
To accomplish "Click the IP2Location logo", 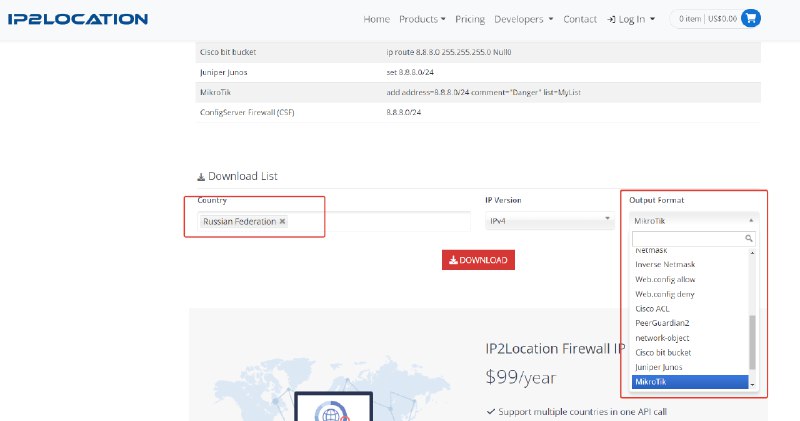I will coord(78,19).
